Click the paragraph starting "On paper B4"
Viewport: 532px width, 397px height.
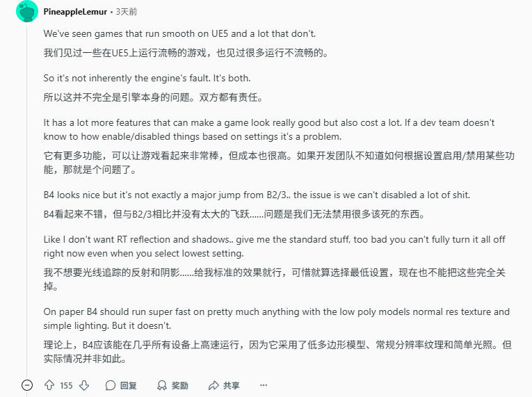(276, 318)
